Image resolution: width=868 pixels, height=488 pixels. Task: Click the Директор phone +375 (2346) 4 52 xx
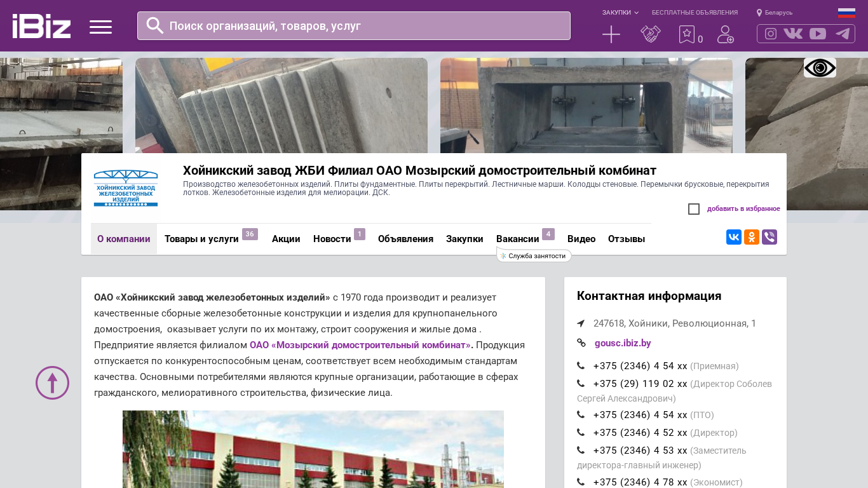[641, 433]
